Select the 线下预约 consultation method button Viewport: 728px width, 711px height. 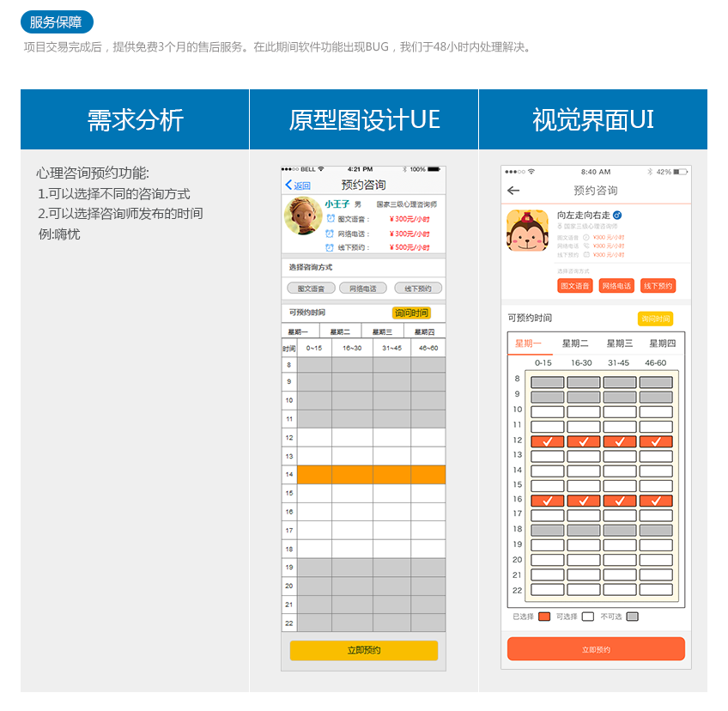click(418, 289)
